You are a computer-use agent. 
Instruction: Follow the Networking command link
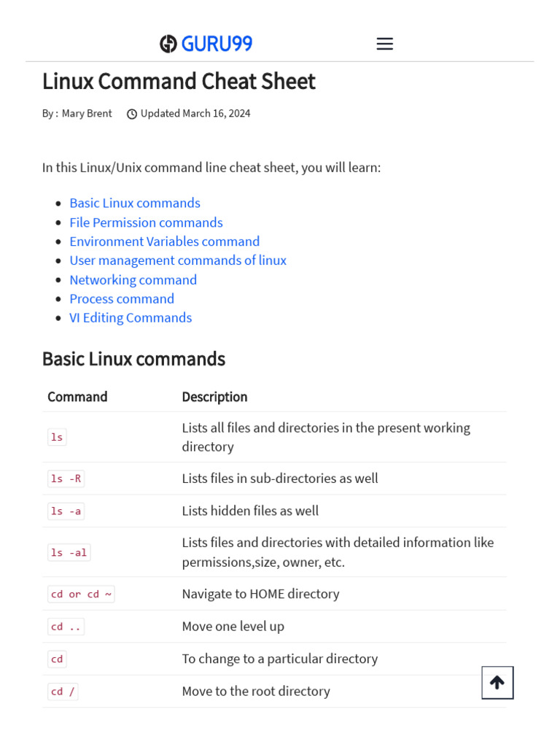tap(133, 280)
